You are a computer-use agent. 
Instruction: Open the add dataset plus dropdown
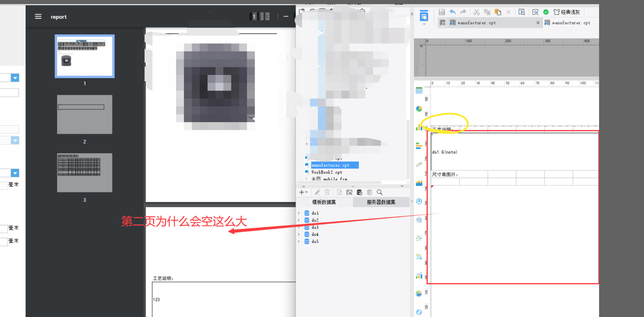[303, 192]
